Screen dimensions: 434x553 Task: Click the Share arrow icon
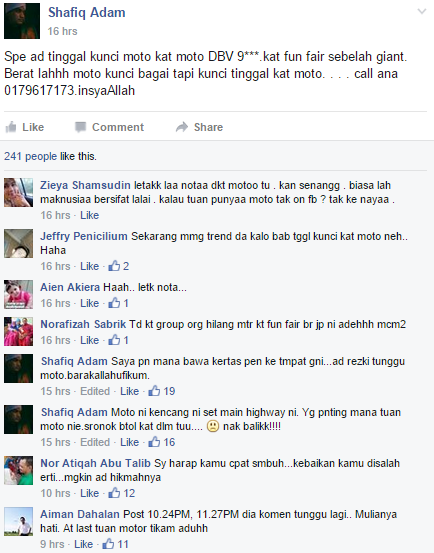pyautogui.click(x=182, y=127)
